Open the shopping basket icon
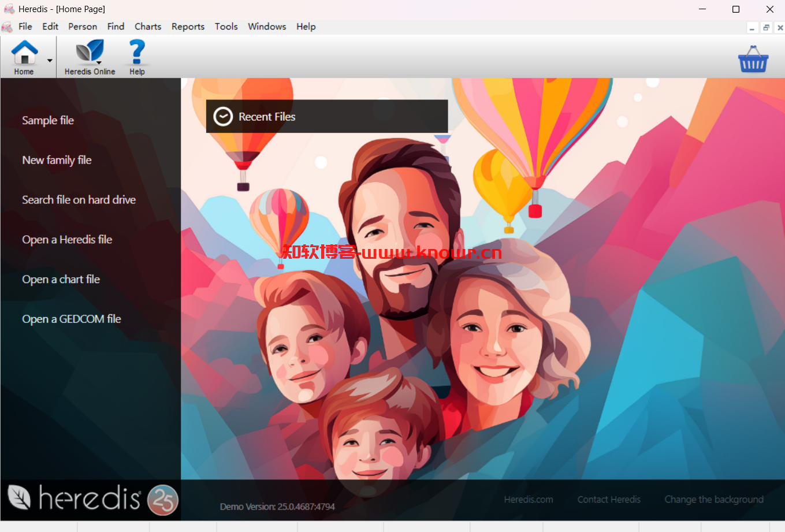 (753, 59)
